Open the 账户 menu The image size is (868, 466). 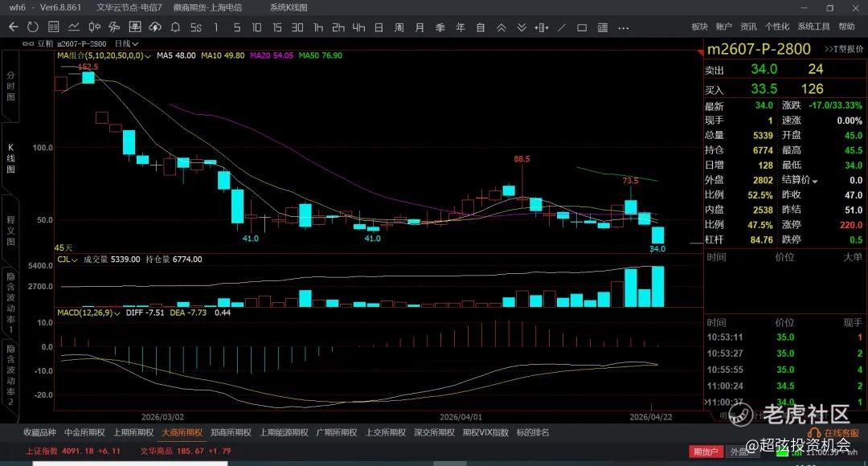tap(723, 27)
